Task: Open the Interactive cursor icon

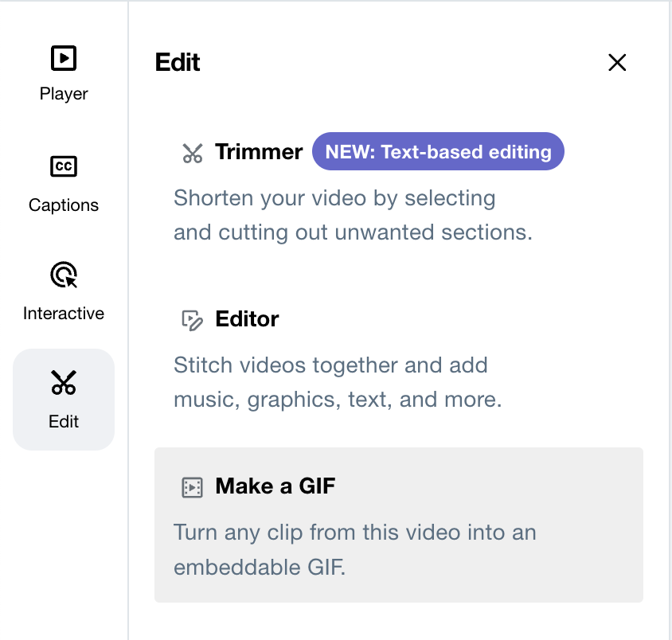Action: 63,275
